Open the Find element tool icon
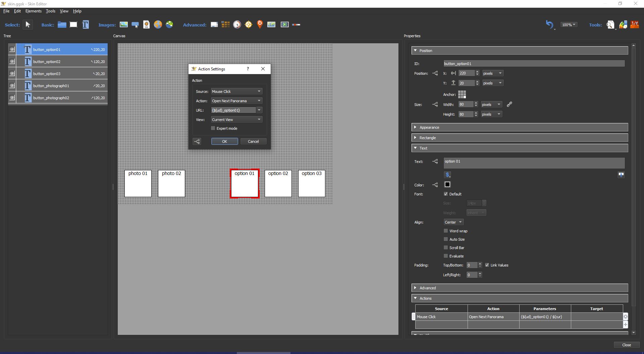Image resolution: width=644 pixels, height=354 pixels. 610,24
